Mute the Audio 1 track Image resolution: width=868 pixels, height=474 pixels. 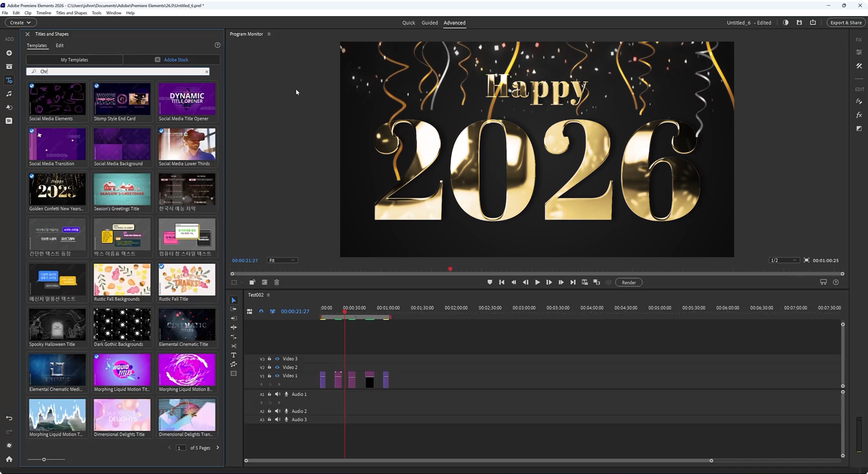coord(278,394)
